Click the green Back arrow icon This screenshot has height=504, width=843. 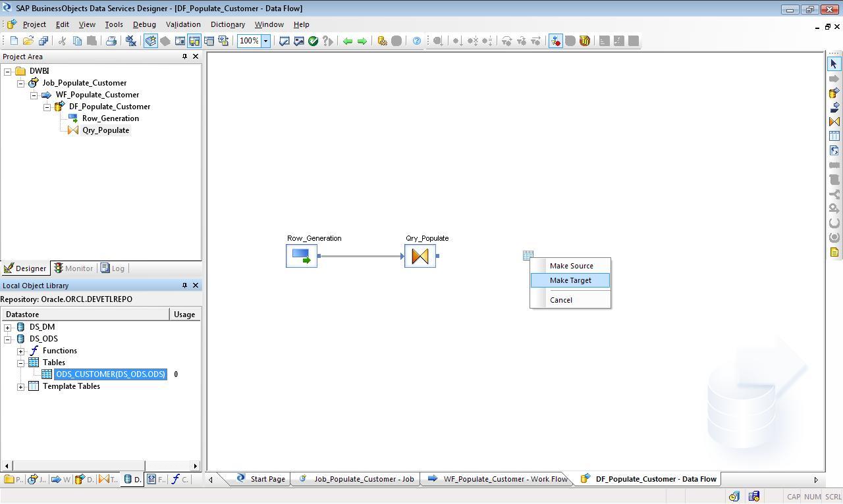coord(348,41)
